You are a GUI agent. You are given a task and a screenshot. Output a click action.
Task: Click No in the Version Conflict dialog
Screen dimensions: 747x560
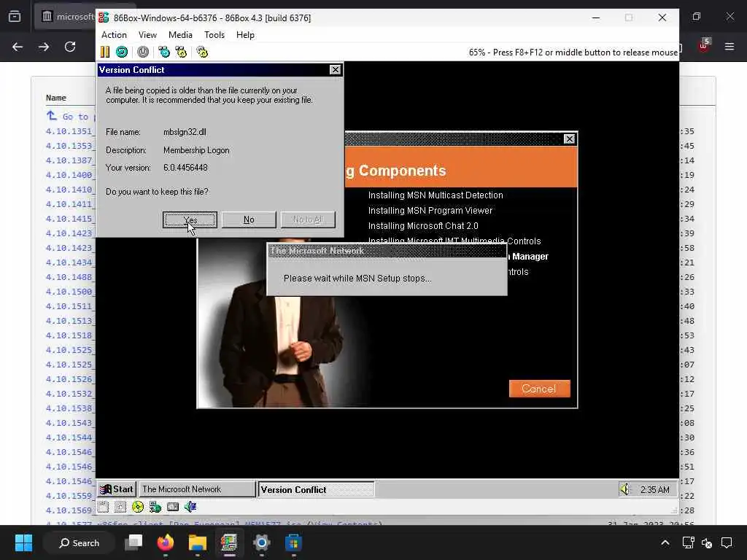[249, 219]
